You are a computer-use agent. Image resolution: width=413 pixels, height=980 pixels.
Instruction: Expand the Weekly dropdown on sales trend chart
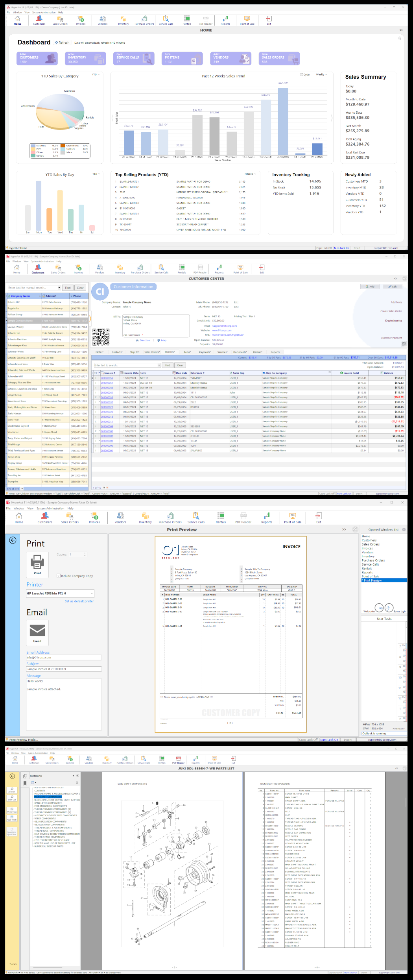point(322,74)
